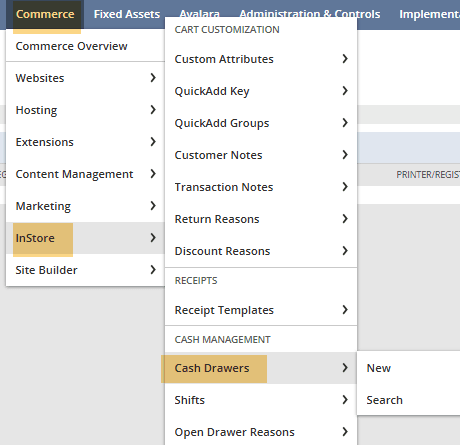Open the Site Builder submenu
The width and height of the screenshot is (460, 445).
(x=85, y=270)
